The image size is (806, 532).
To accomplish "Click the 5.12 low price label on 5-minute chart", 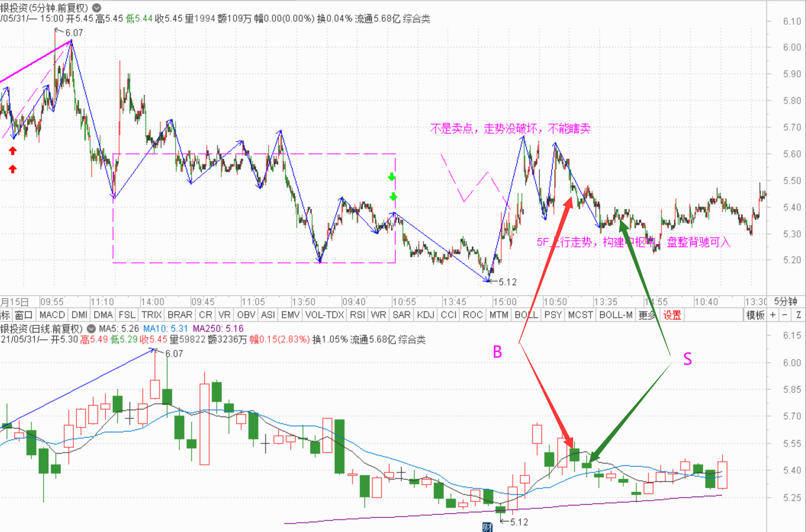I will (x=507, y=282).
